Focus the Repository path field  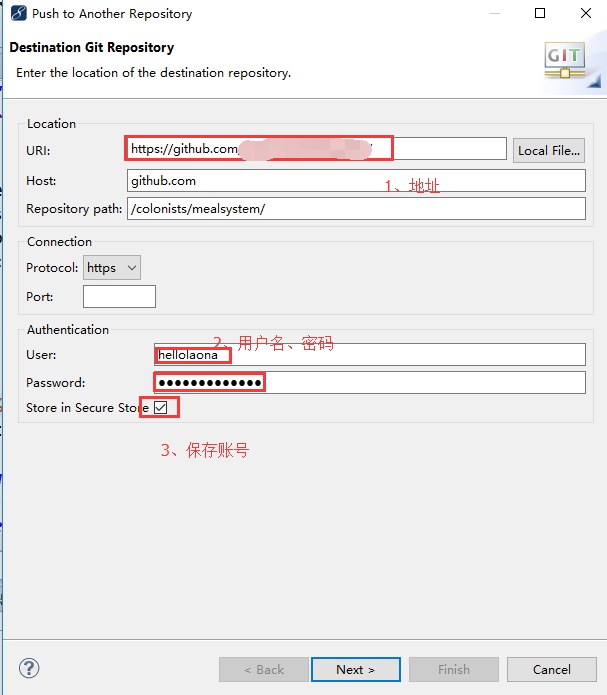tap(356, 209)
